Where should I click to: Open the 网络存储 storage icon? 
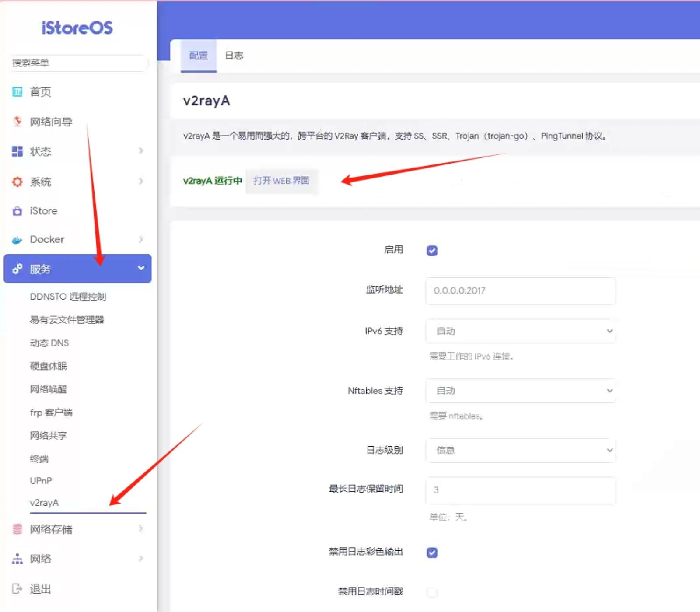tap(17, 529)
